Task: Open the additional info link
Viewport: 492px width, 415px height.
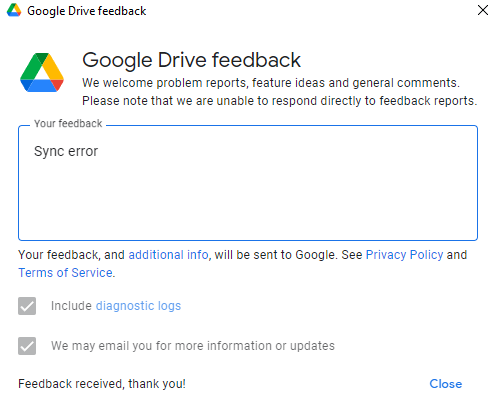Action: [168, 255]
